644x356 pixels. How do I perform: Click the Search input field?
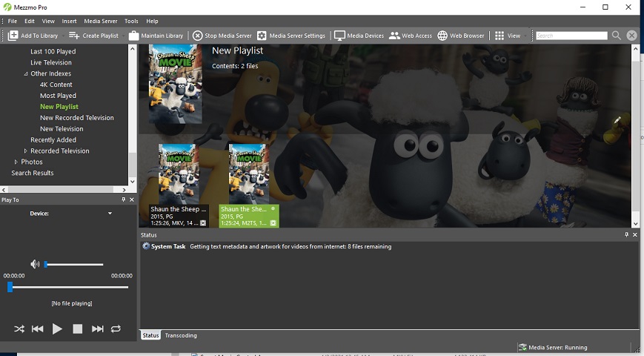click(571, 36)
